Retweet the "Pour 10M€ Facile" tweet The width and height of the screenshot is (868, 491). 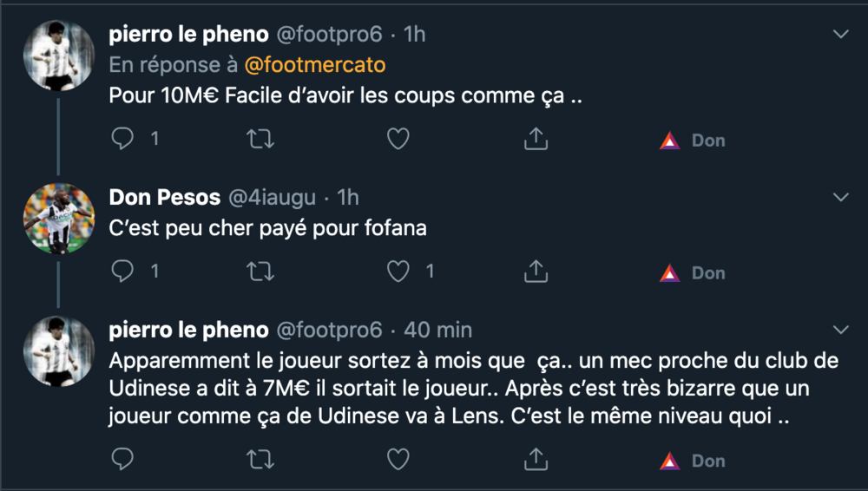(x=260, y=139)
